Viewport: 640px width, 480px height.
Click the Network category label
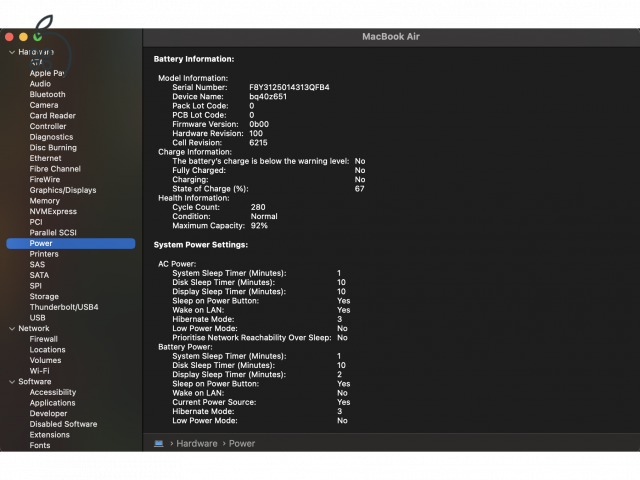click(x=34, y=329)
